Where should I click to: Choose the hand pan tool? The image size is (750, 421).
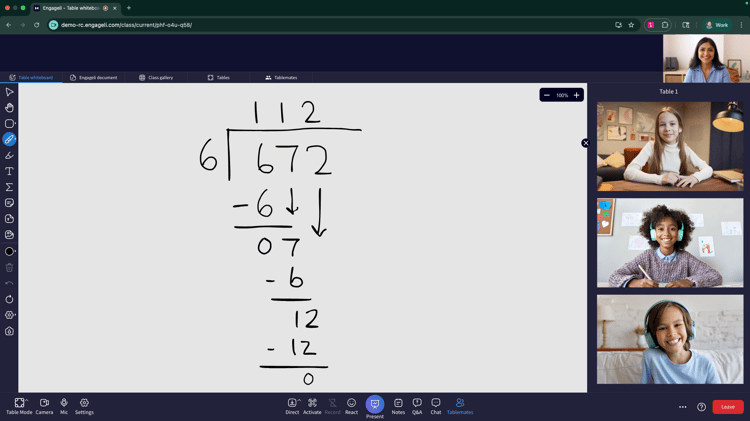tap(9, 108)
